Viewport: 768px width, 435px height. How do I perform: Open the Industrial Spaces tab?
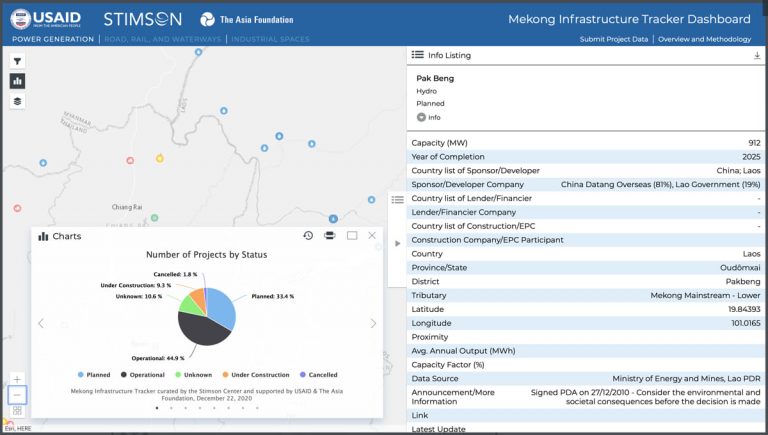click(272, 39)
